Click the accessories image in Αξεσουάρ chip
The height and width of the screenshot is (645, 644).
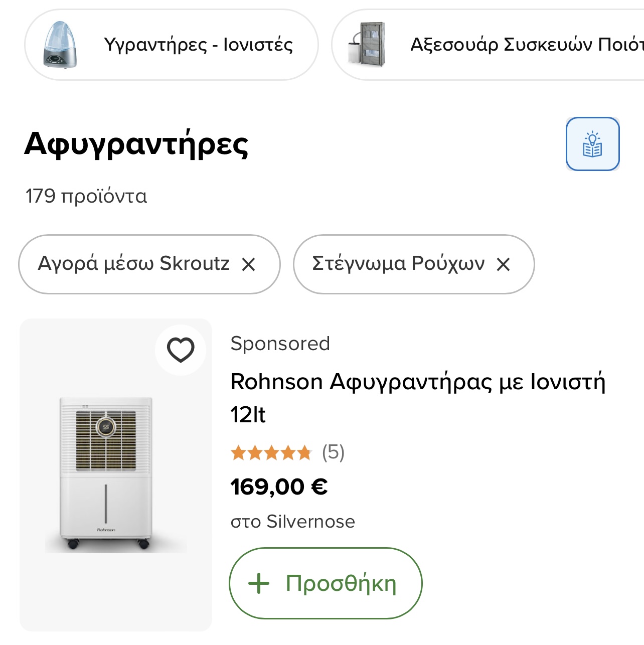(x=368, y=45)
